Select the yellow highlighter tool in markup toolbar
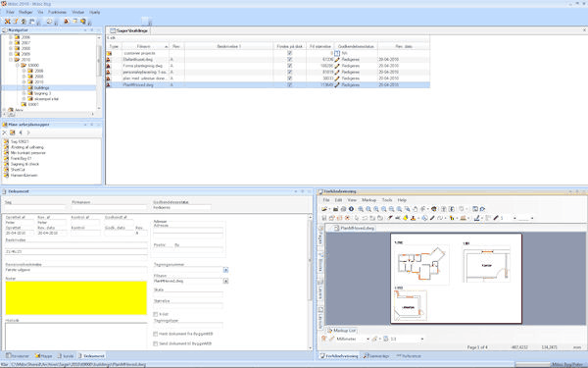 [406, 218]
